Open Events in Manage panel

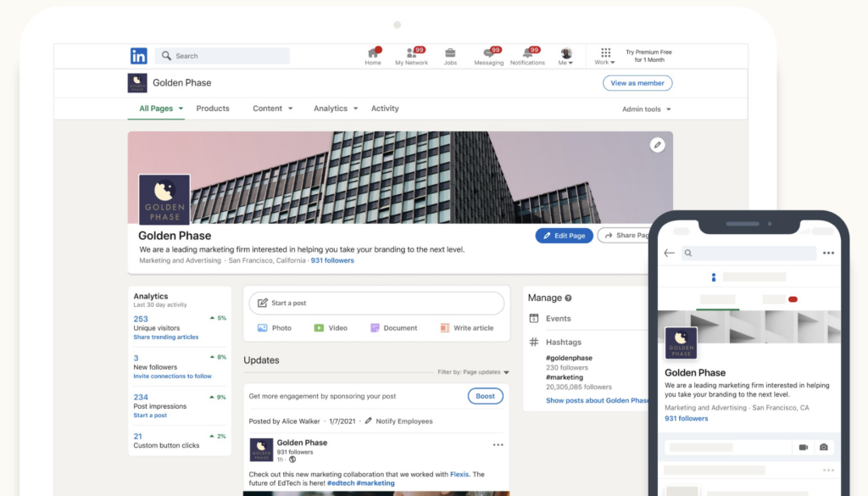(558, 319)
